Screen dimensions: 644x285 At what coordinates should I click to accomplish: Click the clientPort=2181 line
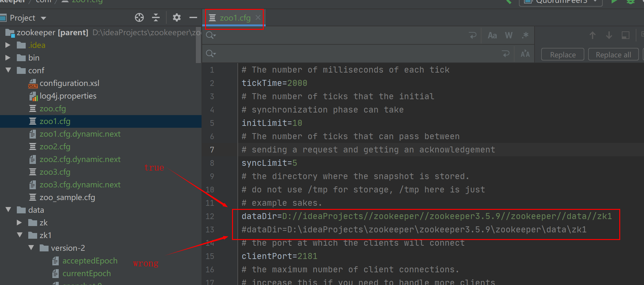[279, 256]
